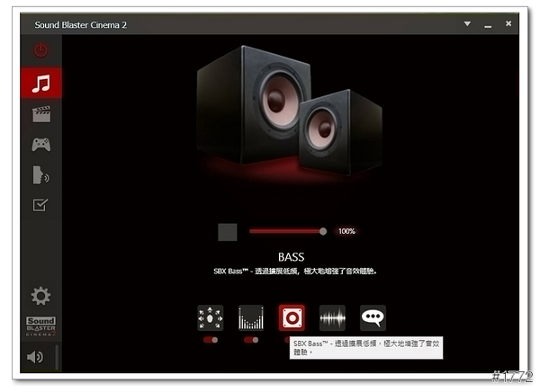Click the gray square beside bass slider
This screenshot has width=540, height=392.
[x=228, y=232]
